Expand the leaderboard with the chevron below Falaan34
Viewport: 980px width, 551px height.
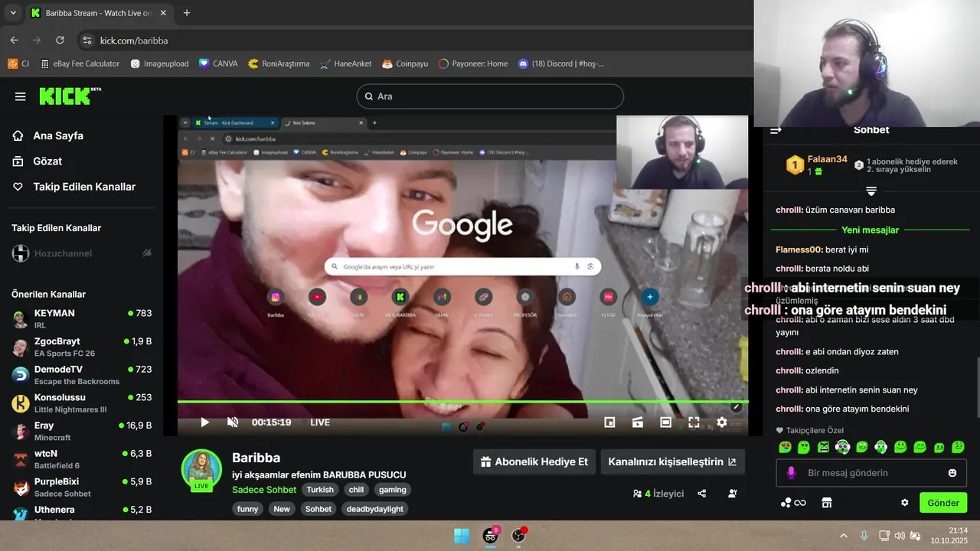click(871, 191)
